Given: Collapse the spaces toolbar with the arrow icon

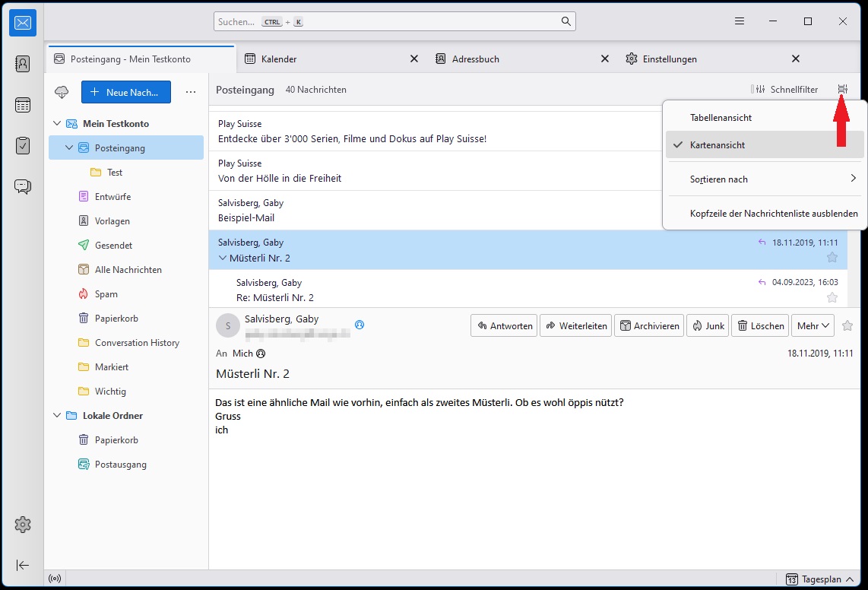Looking at the screenshot, I should coord(23,565).
